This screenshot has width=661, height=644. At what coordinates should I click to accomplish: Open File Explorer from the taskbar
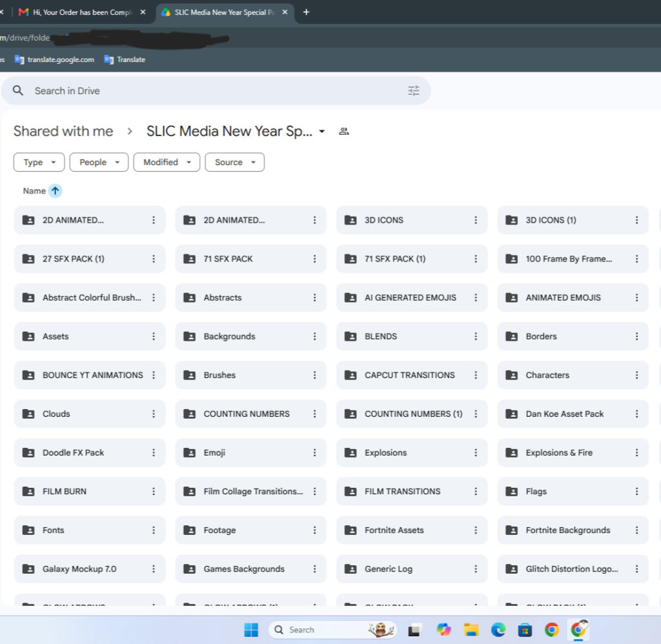tap(471, 630)
